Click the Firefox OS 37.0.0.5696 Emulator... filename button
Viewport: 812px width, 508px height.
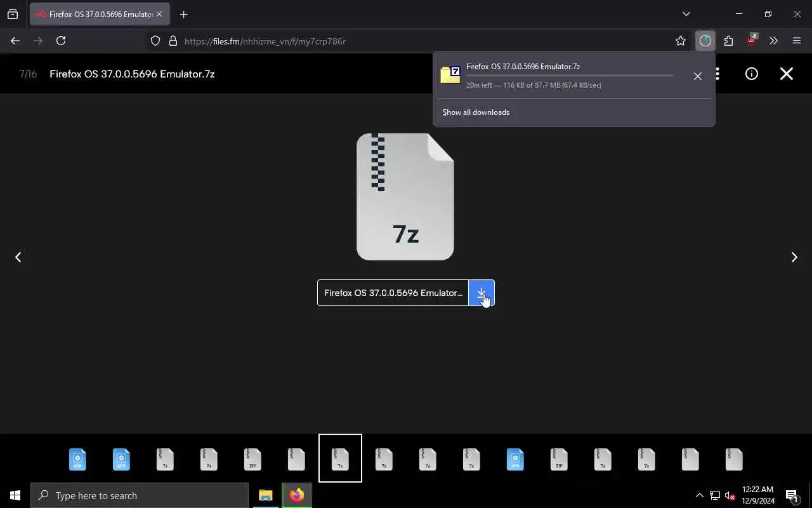click(x=393, y=293)
